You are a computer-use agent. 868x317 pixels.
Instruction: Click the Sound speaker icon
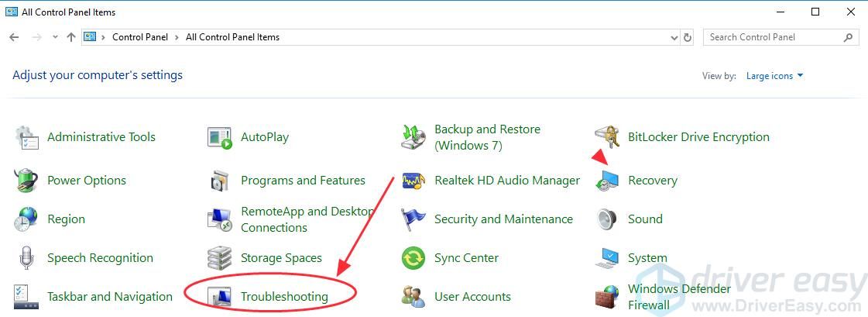coord(607,219)
